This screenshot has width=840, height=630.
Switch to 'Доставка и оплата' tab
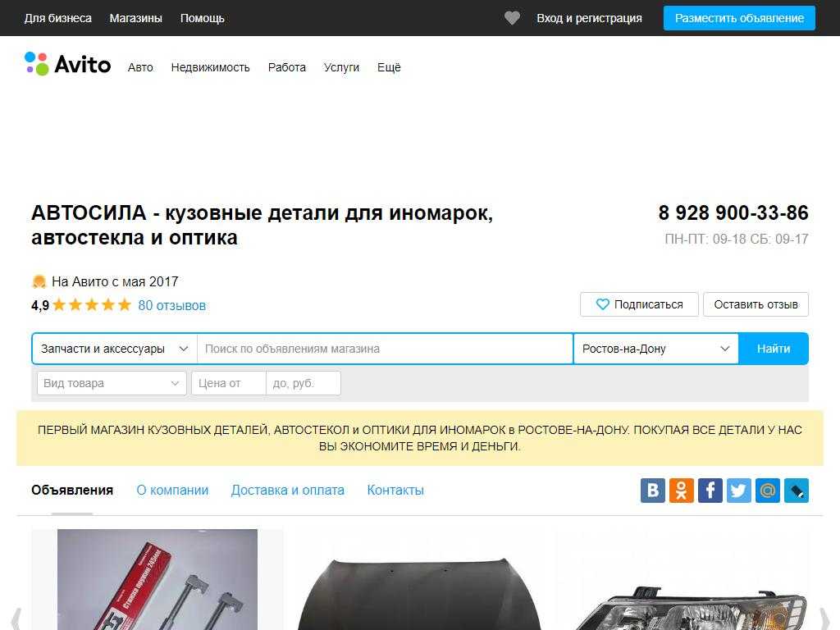tap(288, 491)
